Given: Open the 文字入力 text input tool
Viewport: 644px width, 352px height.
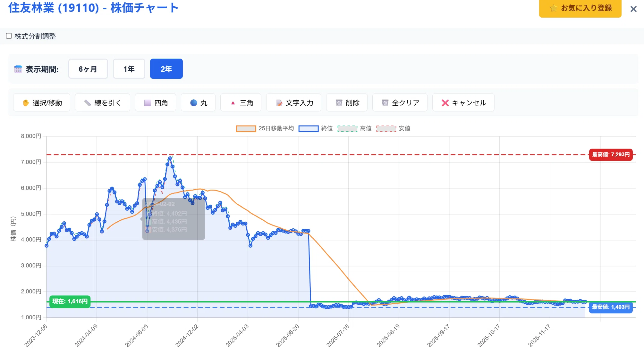Looking at the screenshot, I should click(294, 102).
